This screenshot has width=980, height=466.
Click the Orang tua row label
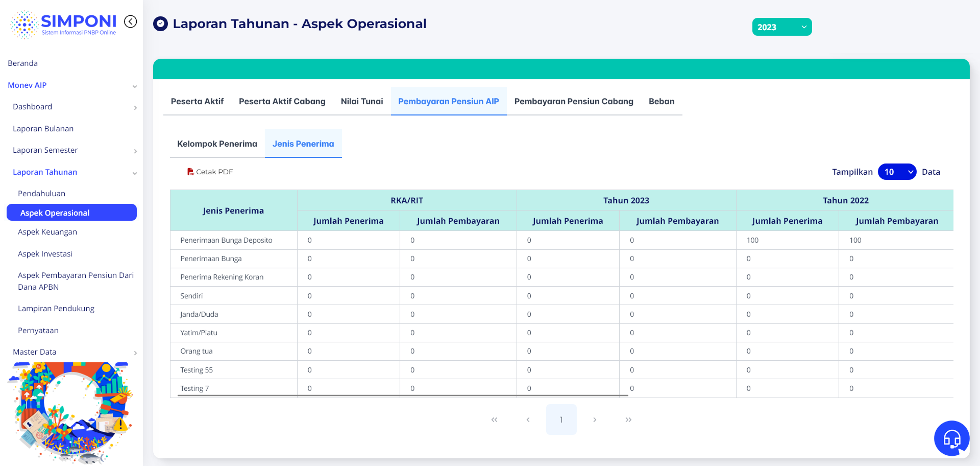(197, 351)
